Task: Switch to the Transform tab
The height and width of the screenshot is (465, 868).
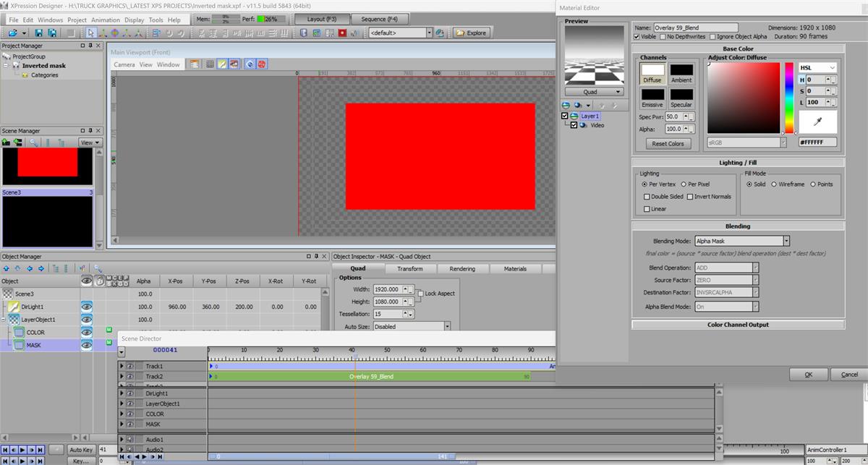Action: pyautogui.click(x=410, y=269)
